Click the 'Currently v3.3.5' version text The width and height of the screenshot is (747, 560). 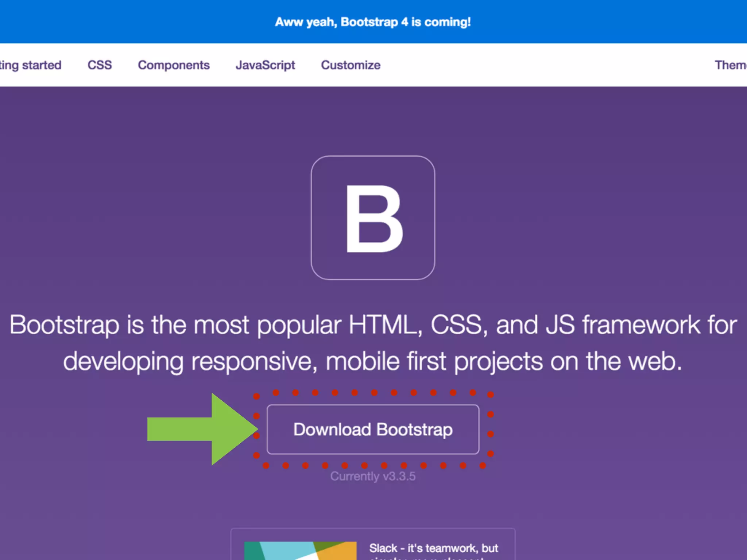pyautogui.click(x=373, y=476)
